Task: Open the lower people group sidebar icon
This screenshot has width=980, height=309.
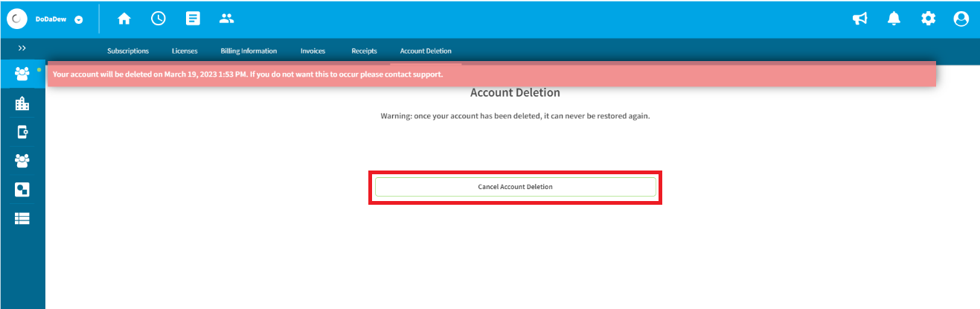Action: pyautogui.click(x=22, y=160)
